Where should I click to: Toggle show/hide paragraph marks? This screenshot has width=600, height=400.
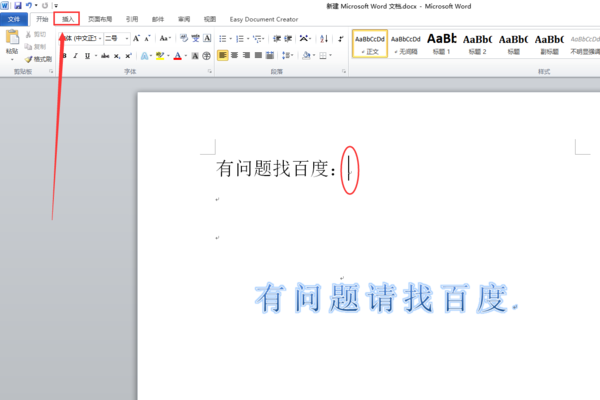point(341,39)
